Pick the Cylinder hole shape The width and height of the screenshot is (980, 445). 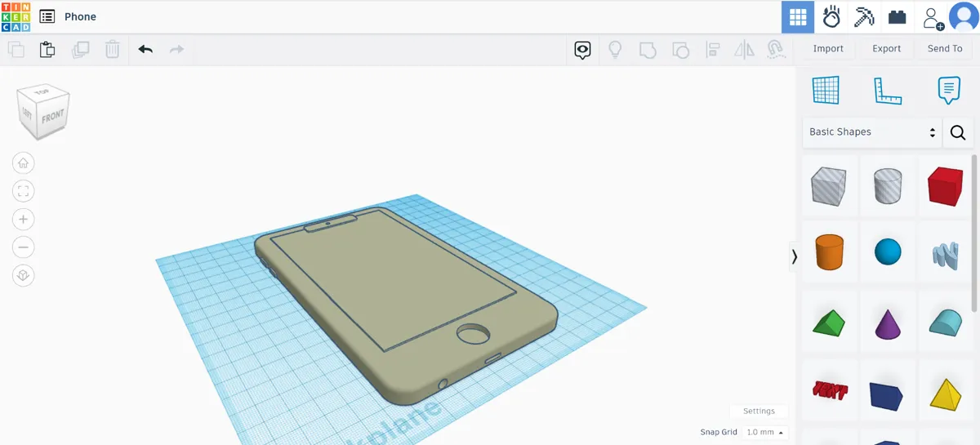[888, 186]
